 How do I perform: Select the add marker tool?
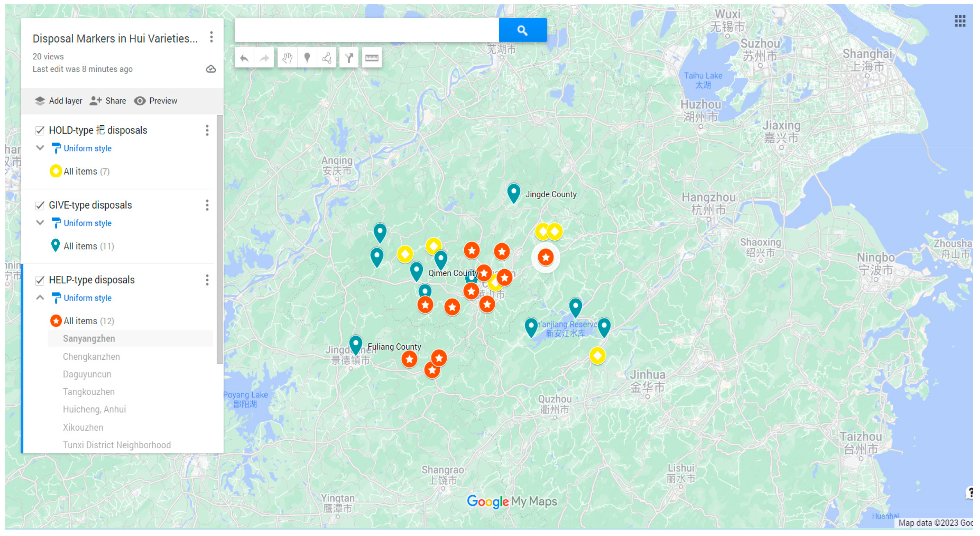point(307,58)
